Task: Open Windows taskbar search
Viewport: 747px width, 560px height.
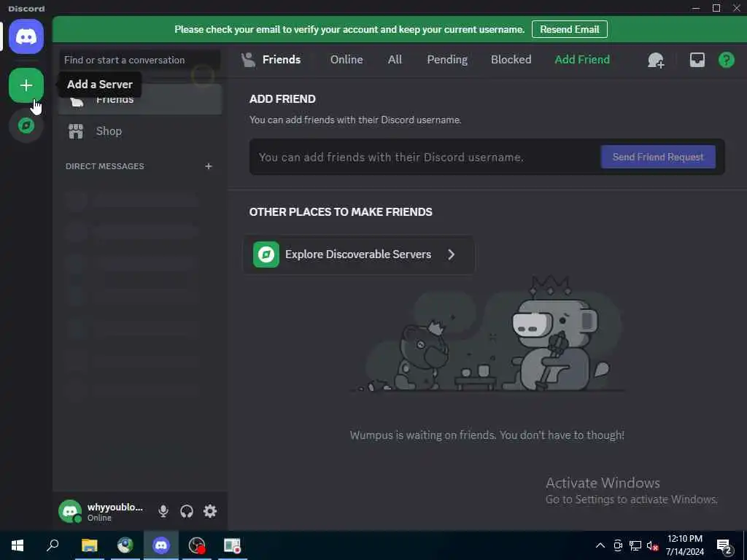Action: point(53,545)
